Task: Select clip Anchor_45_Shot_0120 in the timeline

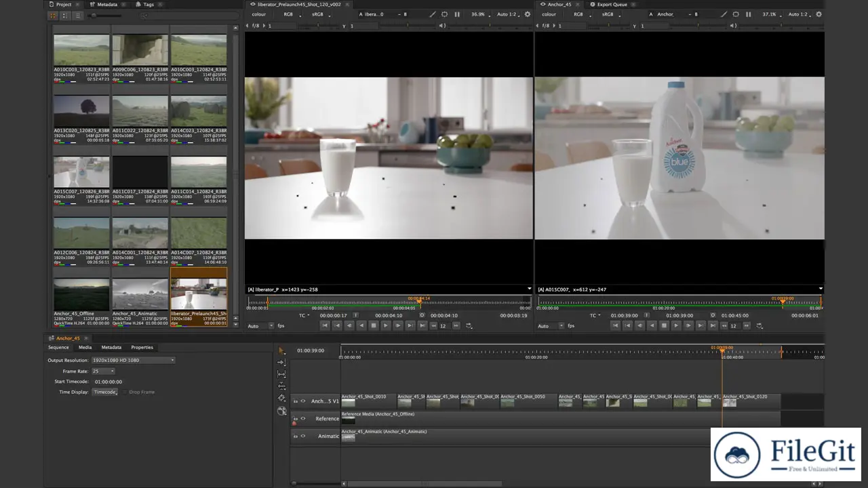Action: tap(751, 401)
